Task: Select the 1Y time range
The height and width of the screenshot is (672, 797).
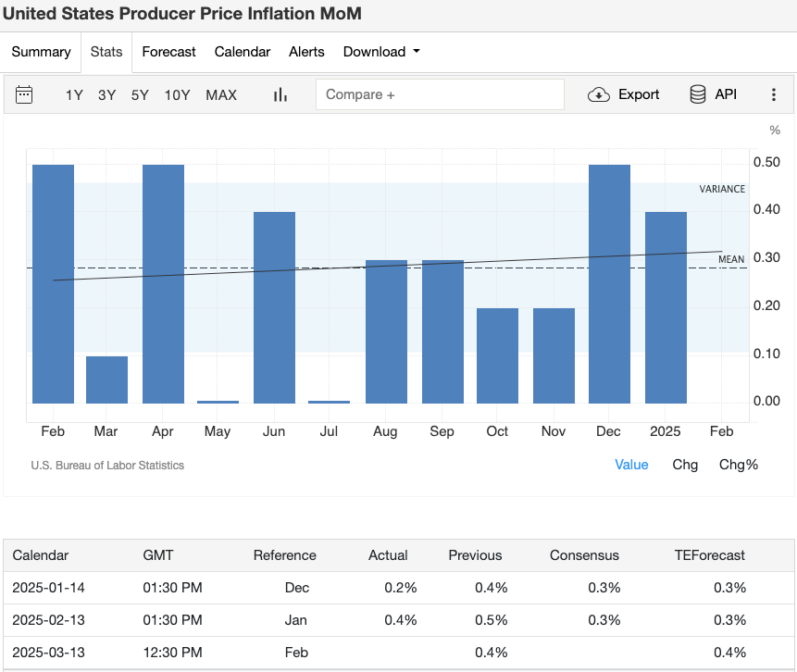Action: [74, 94]
